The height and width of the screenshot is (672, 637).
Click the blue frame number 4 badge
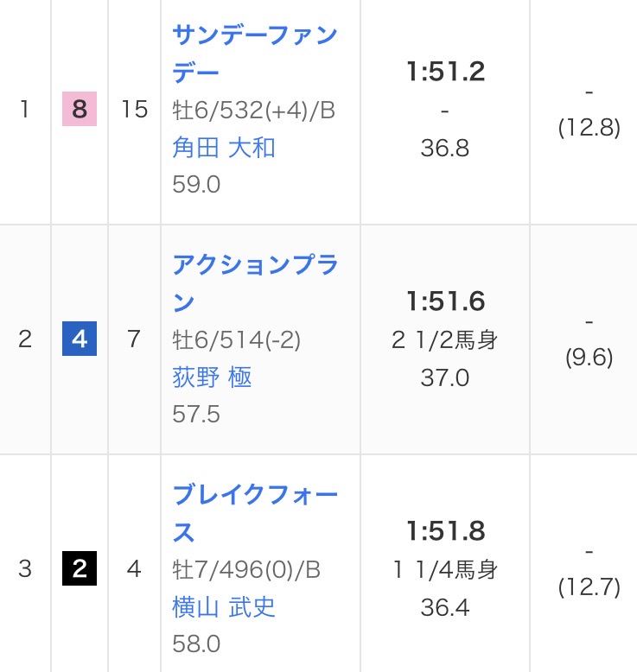[80, 339]
